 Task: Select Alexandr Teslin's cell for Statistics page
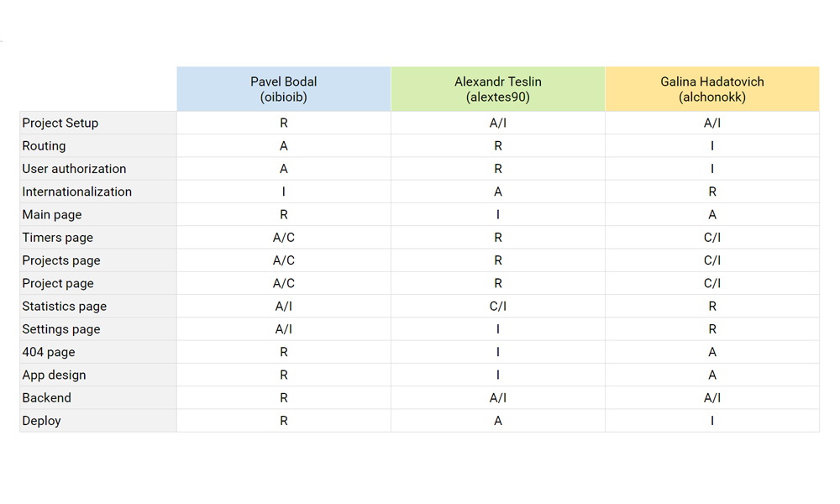click(x=497, y=307)
